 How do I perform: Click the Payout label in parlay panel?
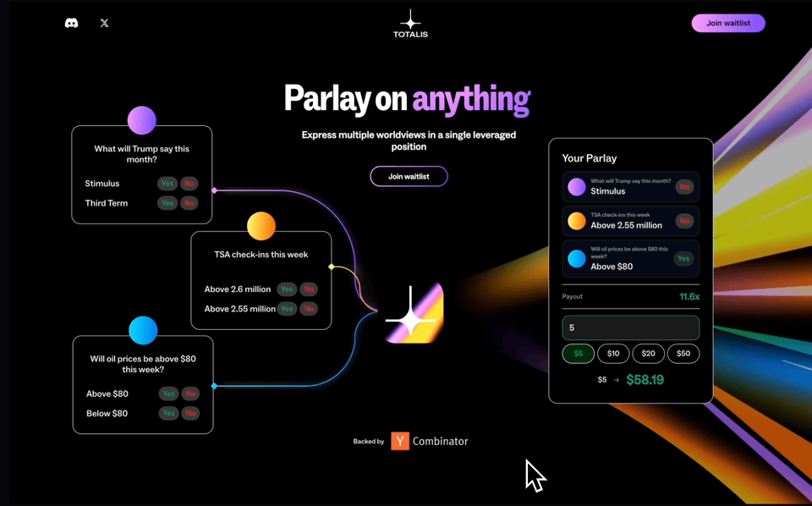573,297
